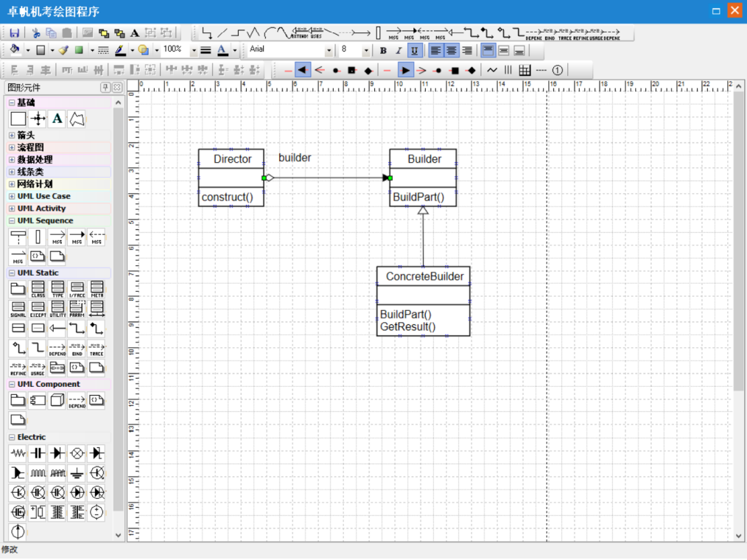Select the Director class box on canvas
Viewport: 747px width, 560px height.
(231, 178)
